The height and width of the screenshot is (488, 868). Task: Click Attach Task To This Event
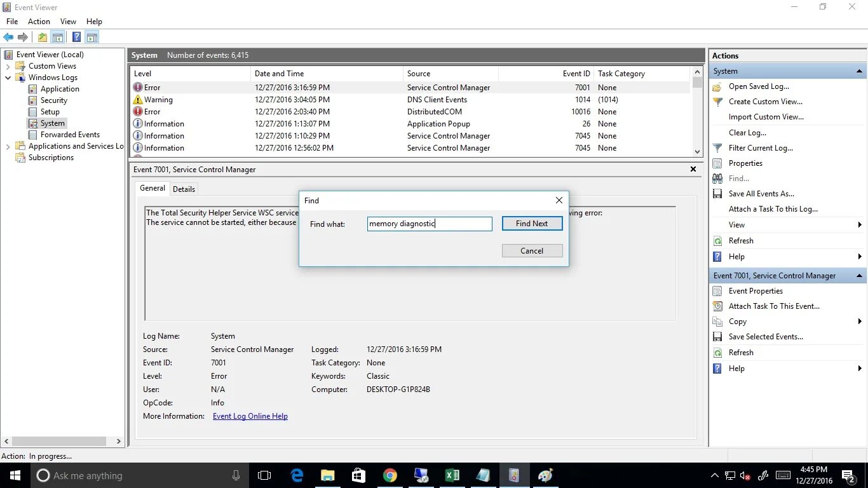point(774,306)
